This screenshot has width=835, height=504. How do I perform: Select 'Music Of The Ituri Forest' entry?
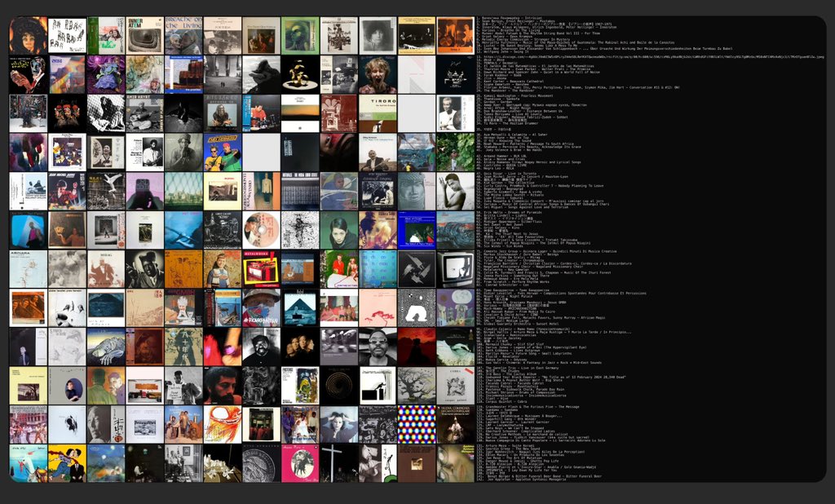544,272
